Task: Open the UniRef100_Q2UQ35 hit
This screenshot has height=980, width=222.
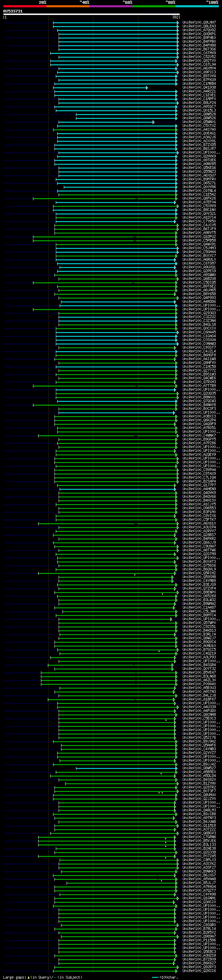Action: 199,394
